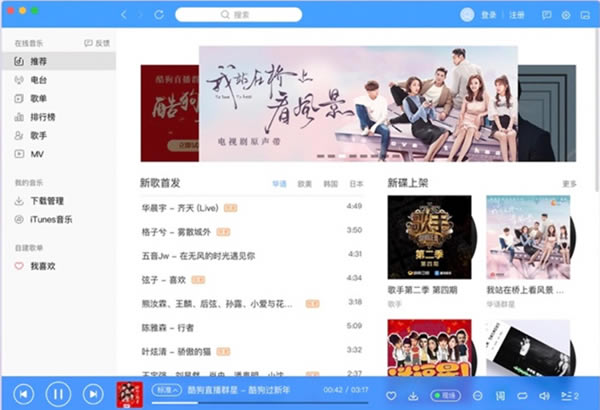Play song 弦子 - 喜欢
The width and height of the screenshot is (600, 410).
tap(252, 280)
